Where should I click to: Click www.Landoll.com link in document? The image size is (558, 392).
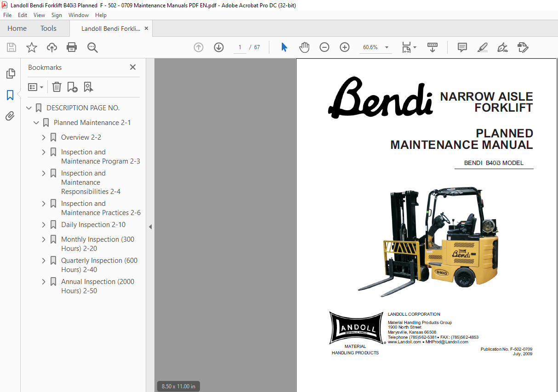tap(404, 342)
